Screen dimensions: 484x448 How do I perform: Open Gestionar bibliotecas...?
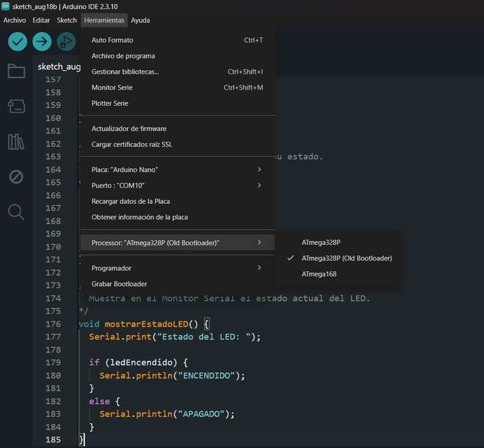(x=178, y=72)
